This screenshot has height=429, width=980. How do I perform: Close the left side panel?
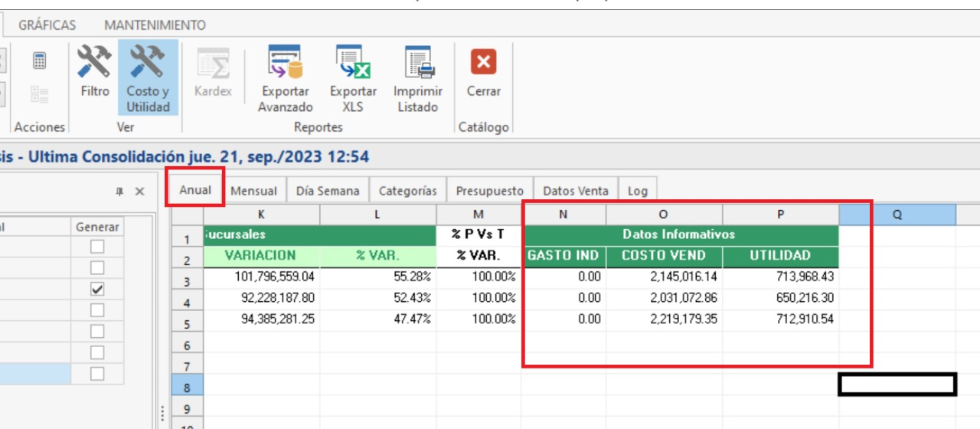tap(139, 192)
